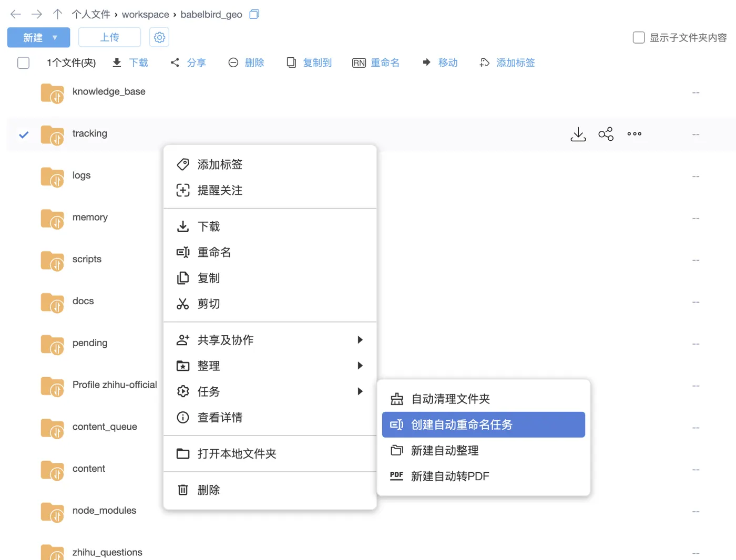
Task: Select 创建自动重命名任务 in the submenu
Action: pyautogui.click(x=484, y=424)
